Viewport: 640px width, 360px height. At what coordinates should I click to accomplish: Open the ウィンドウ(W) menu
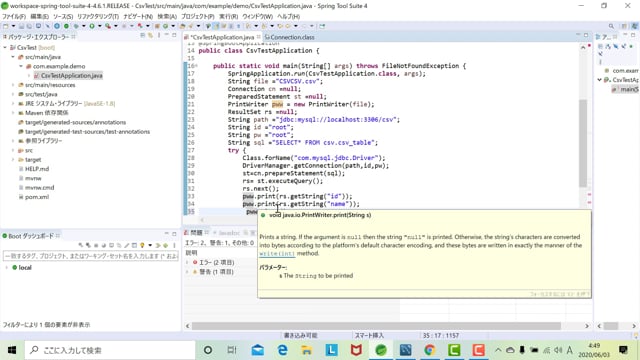[x=257, y=16]
